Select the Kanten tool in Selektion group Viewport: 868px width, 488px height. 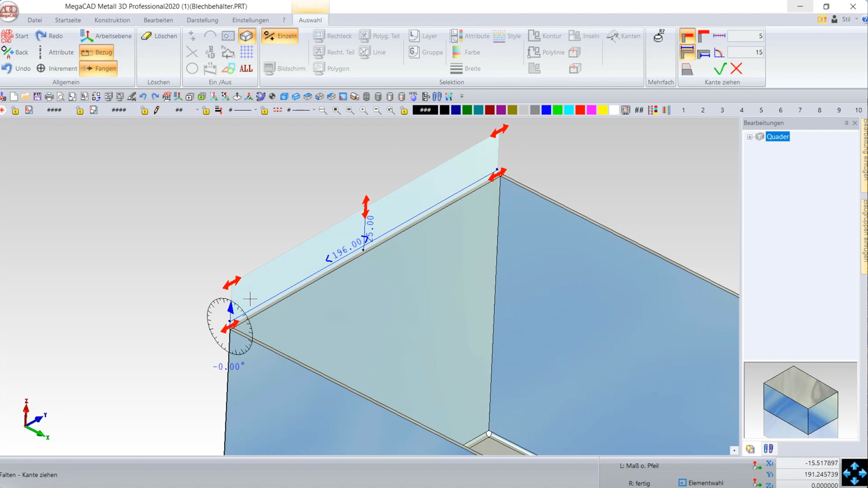623,36
